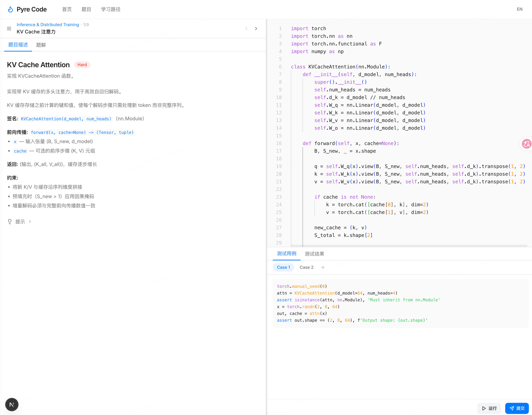Add a new test case with plus
Screen dimensions: 532x415
point(323,267)
